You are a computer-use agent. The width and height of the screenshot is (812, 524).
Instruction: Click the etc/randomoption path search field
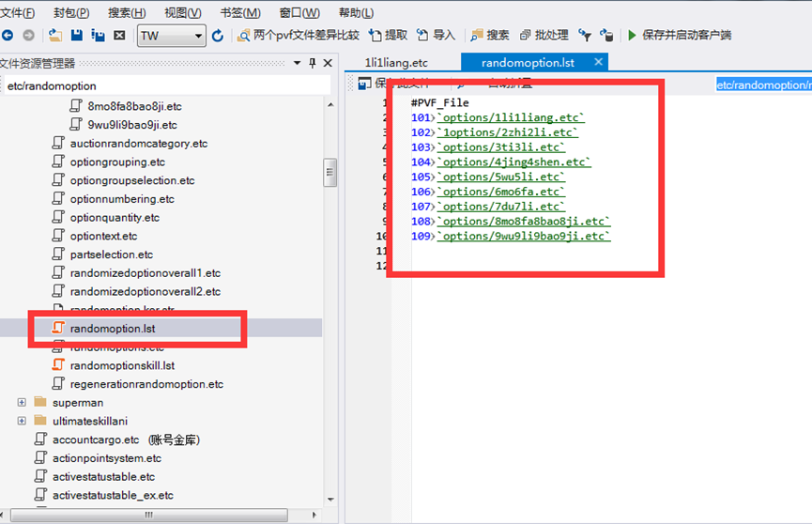(164, 85)
